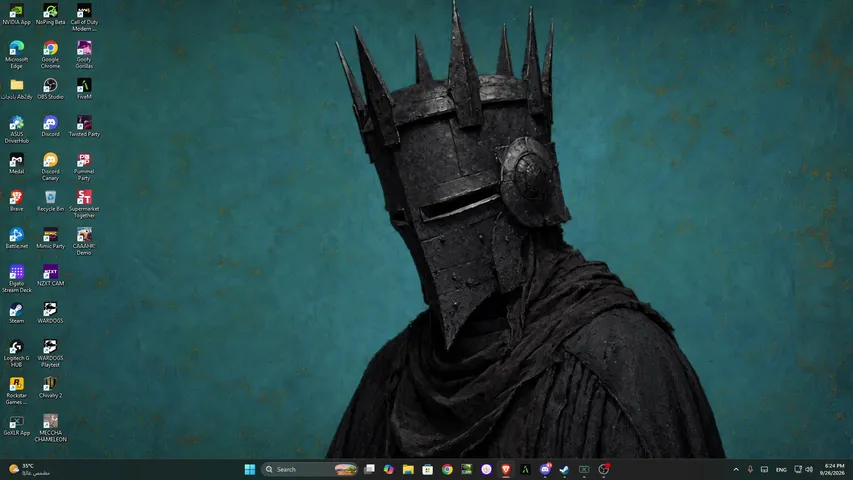Select the WARDOGS Playtest shortcut
Viewport: 853px width, 480px height.
(50, 353)
